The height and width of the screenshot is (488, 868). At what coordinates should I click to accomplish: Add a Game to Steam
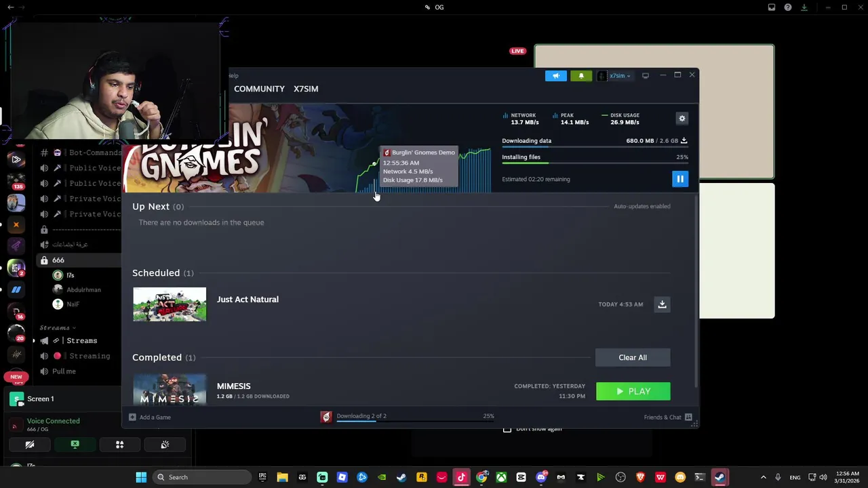click(x=150, y=417)
